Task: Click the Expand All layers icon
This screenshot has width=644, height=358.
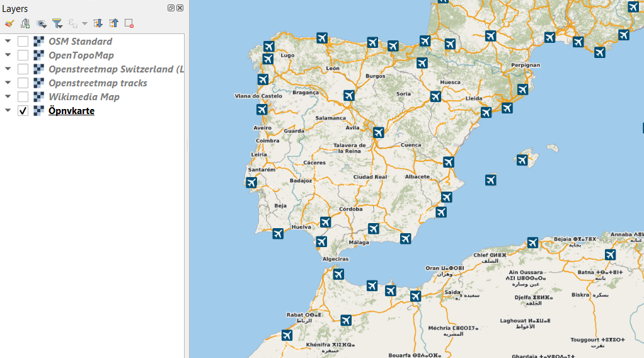Action: [98, 23]
